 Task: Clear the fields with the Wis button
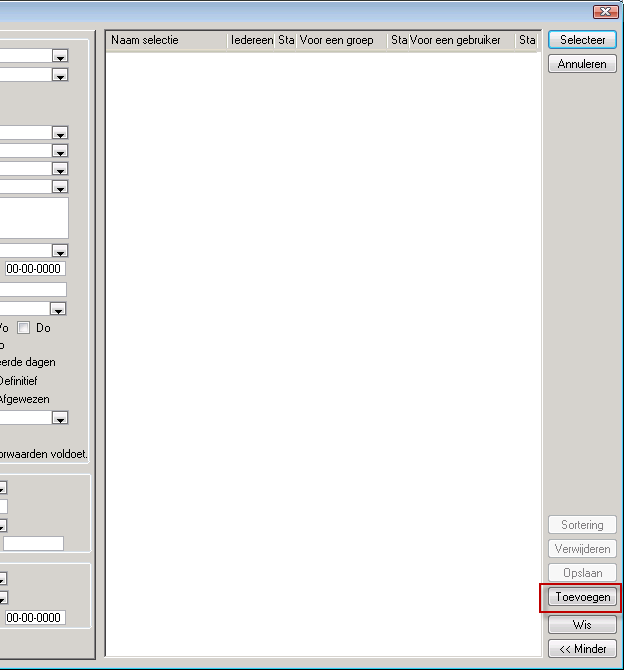(581, 624)
